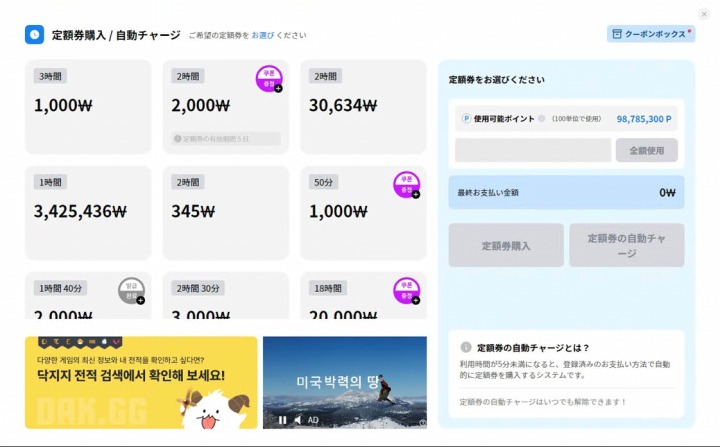The width and height of the screenshot is (720, 447).
Task: Click the info icon beside 自動チャージとは
Action: point(466,348)
